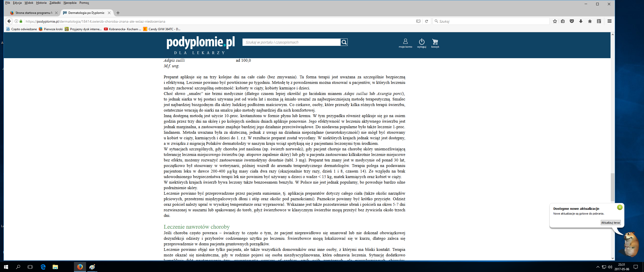The image size is (644, 272).
Task: Click heading Leczenie nawrotów choroby
Action: click(x=196, y=227)
